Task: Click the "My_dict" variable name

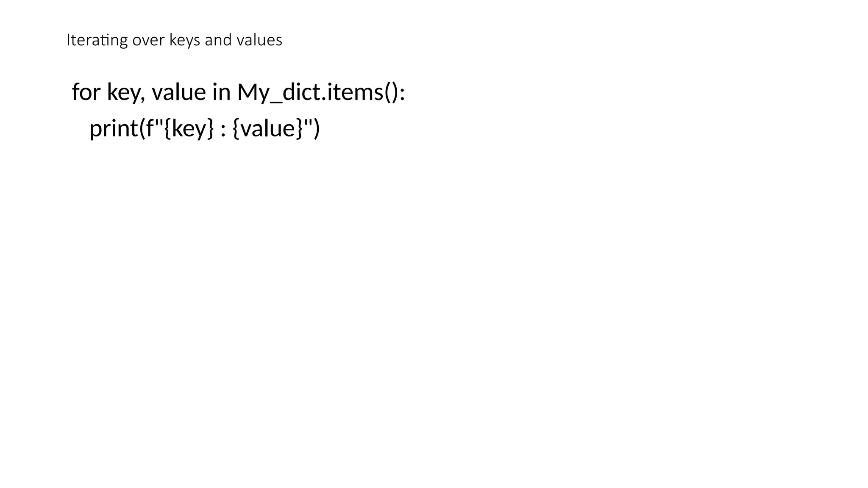Action: click(279, 92)
